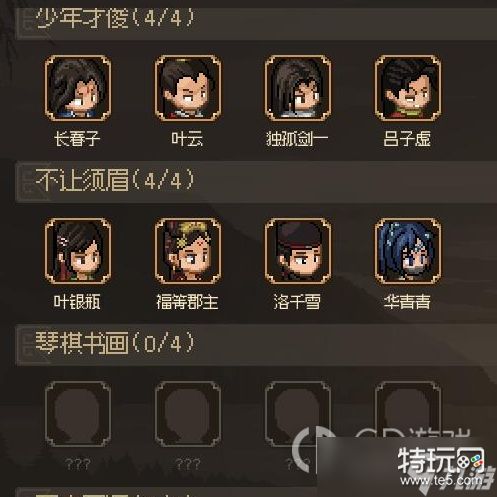Choose the 独孤剑一 portrait
This screenshot has height=497, width=497.
point(298,88)
